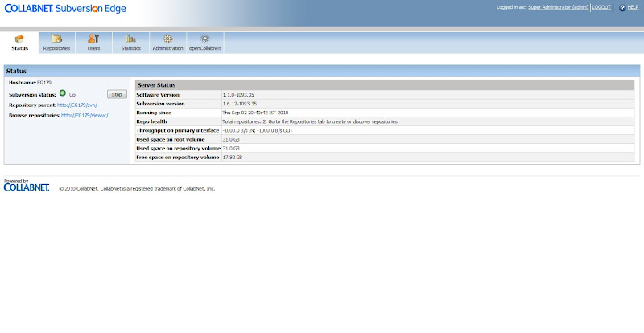Click the Status panel title bar
Screen dimensions: 644x333
(322, 71)
